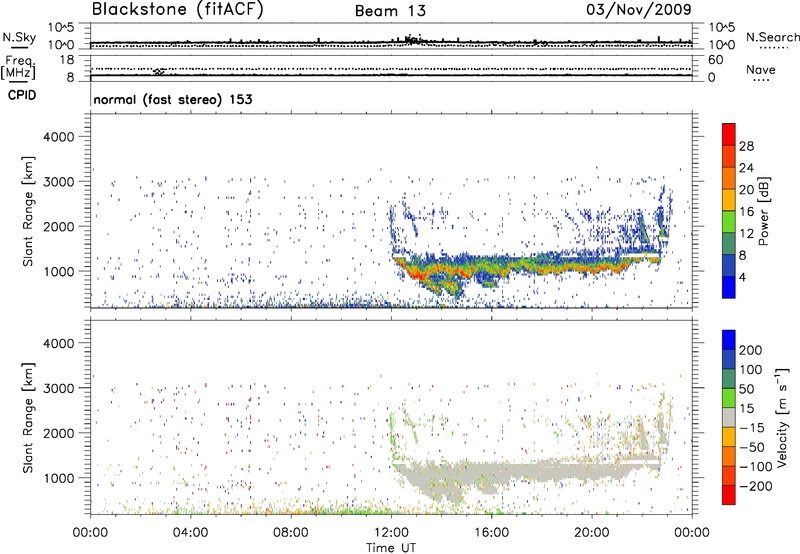Click the green swatch on Power colorbar
This screenshot has height=554, width=800.
point(729,222)
